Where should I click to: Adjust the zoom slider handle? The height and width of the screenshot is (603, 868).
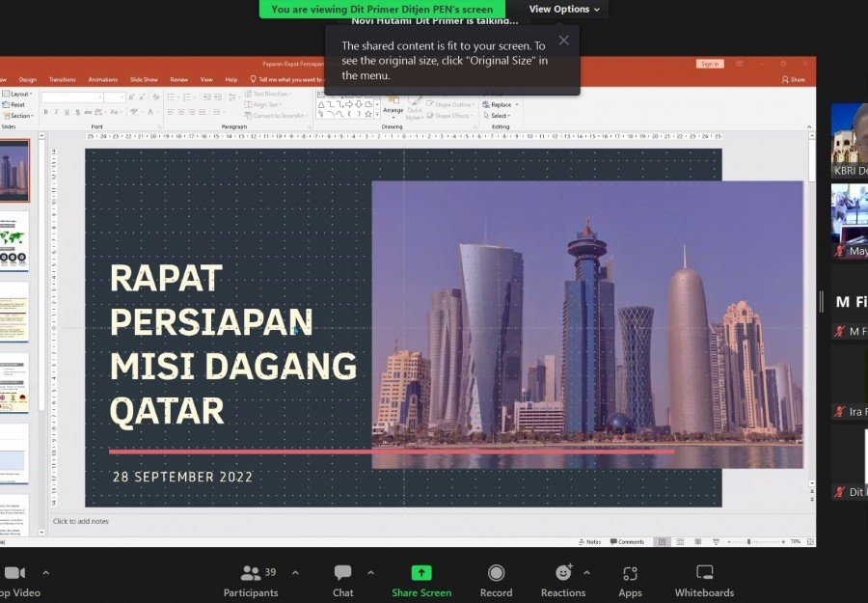[749, 541]
